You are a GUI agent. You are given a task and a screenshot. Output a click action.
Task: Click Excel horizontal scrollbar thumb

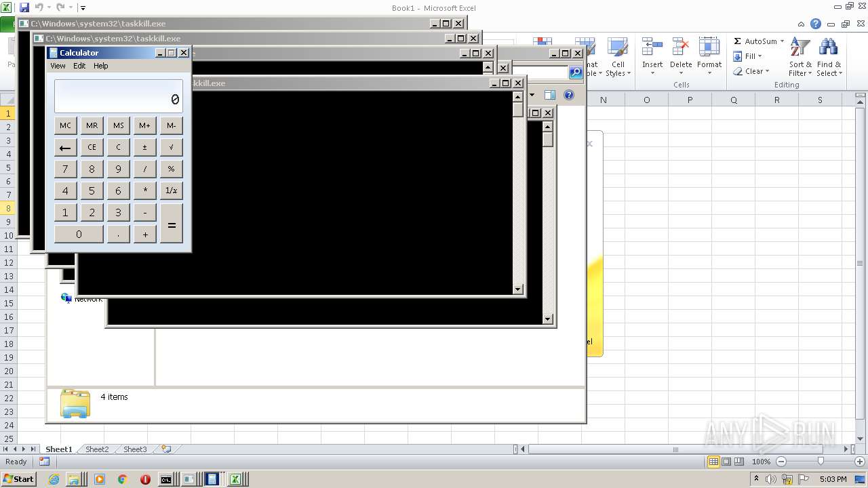(675, 449)
